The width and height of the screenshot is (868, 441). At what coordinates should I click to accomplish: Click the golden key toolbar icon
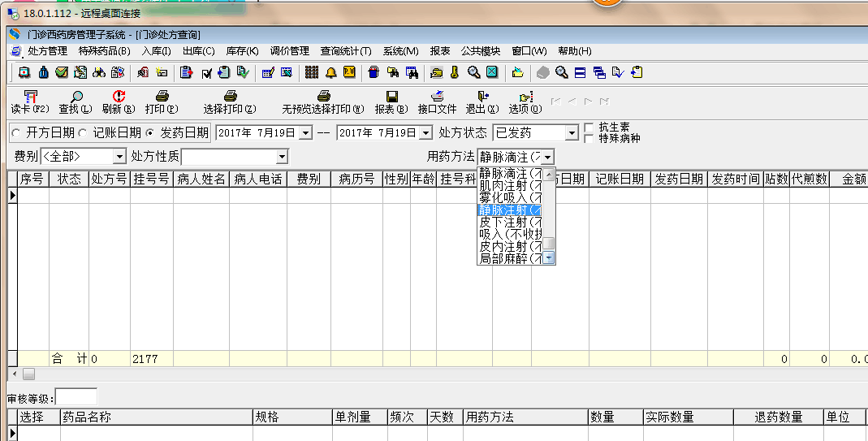tap(455, 72)
